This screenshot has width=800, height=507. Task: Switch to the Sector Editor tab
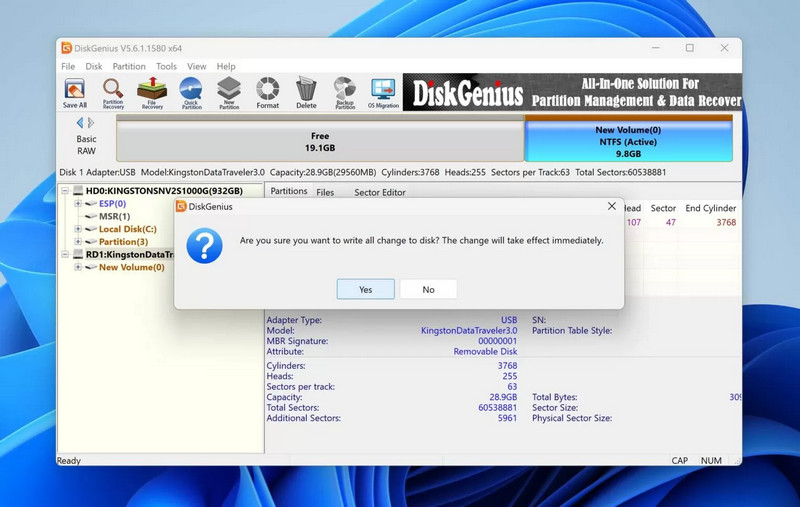coord(380,192)
